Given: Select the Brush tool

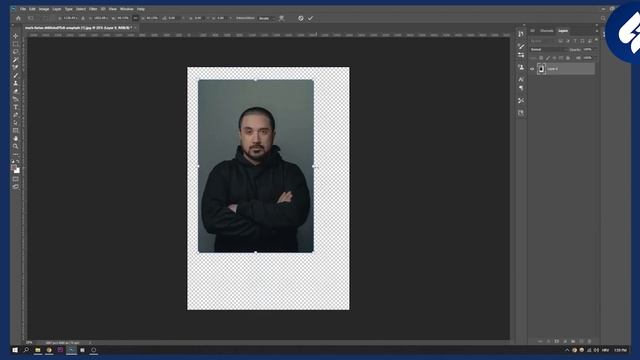Looking at the screenshot, I should pyautogui.click(x=16, y=76).
